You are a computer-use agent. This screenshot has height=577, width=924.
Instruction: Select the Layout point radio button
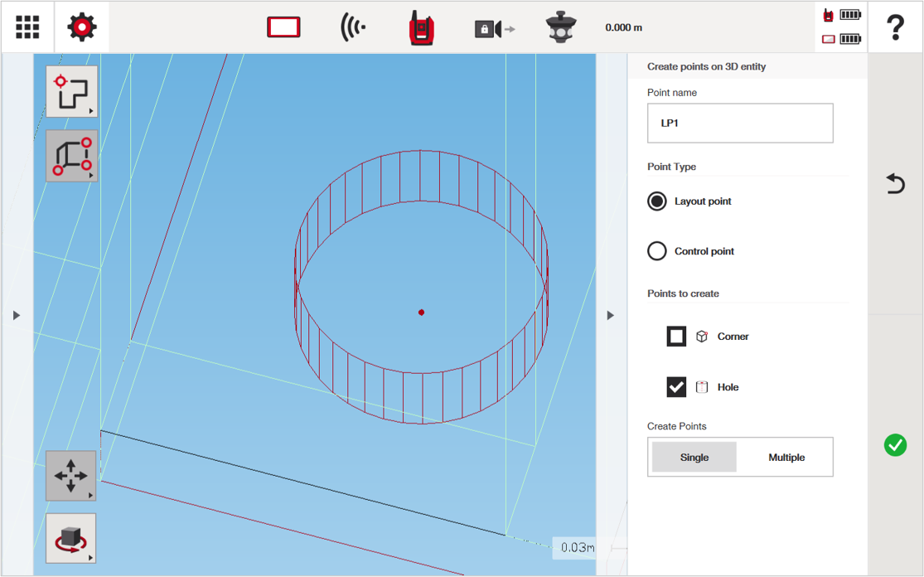coord(656,201)
